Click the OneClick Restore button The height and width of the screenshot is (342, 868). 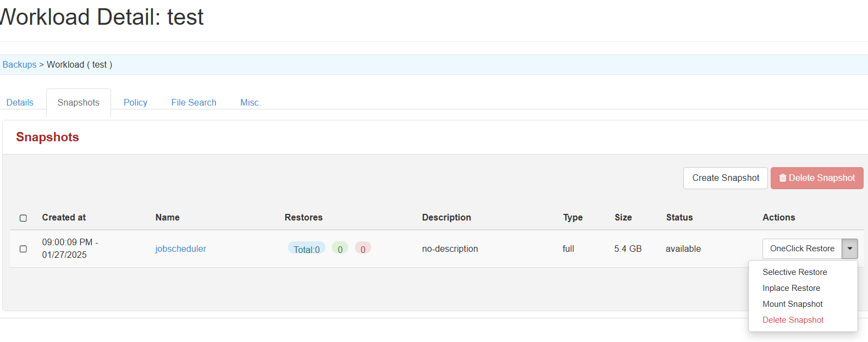[802, 249]
